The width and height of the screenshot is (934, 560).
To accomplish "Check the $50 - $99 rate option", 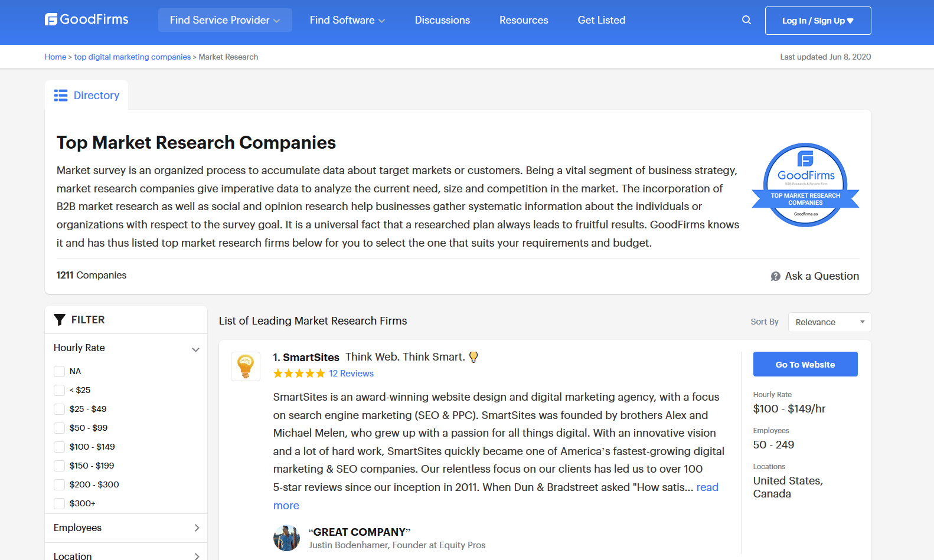I will [59, 428].
